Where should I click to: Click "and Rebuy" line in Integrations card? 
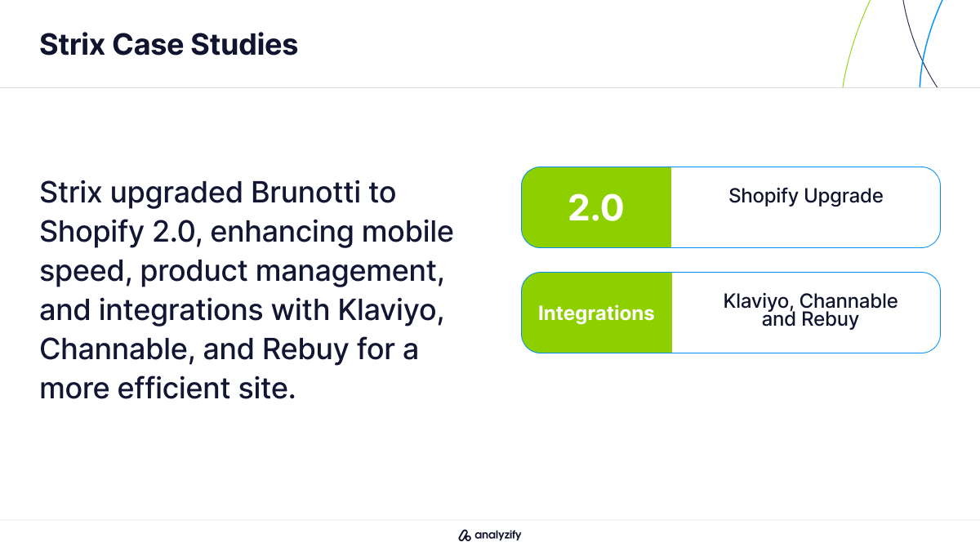810,319
